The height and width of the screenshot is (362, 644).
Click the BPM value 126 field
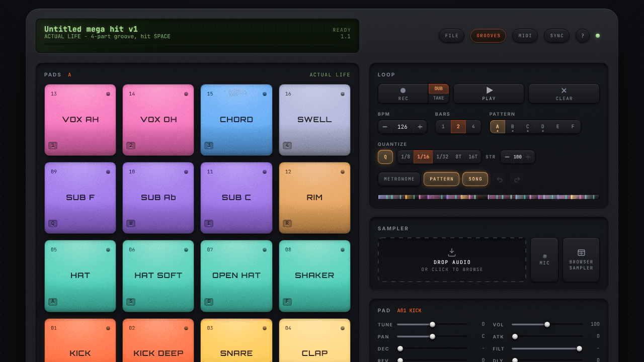coord(403,127)
